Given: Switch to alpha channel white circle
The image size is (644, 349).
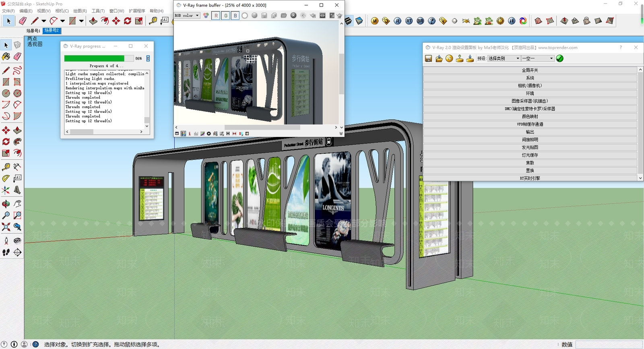Looking at the screenshot, I should coord(245,15).
